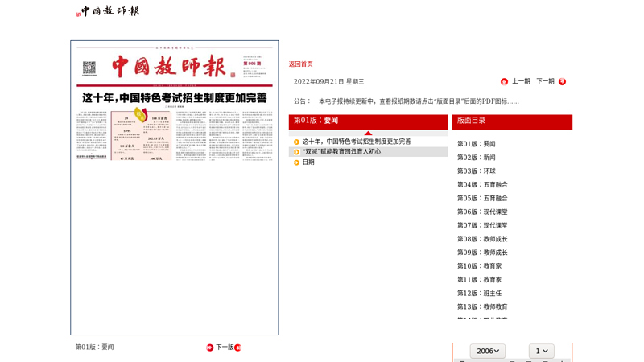Screen dimensions: 644x362
Task: Open 第08版：教师成长 page
Action: click(x=482, y=239)
